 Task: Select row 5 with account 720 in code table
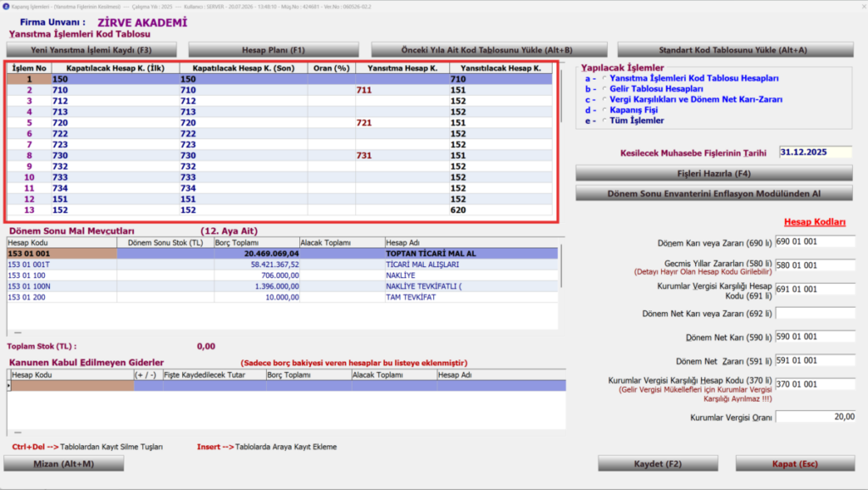tap(280, 123)
